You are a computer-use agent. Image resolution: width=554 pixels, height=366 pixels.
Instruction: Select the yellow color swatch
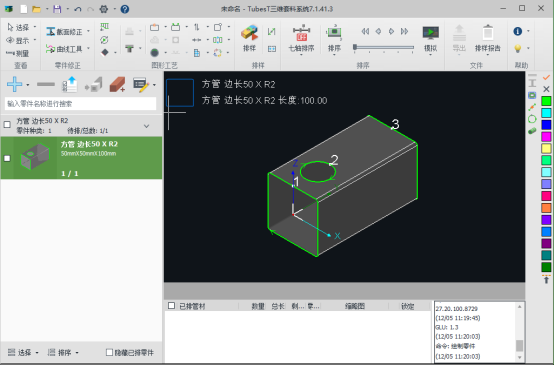click(x=546, y=148)
